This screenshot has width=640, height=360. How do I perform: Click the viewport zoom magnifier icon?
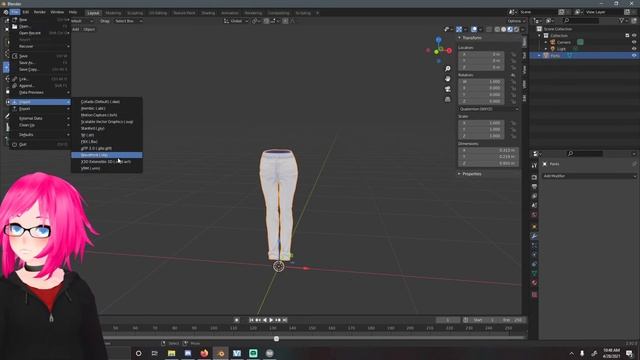(448, 69)
